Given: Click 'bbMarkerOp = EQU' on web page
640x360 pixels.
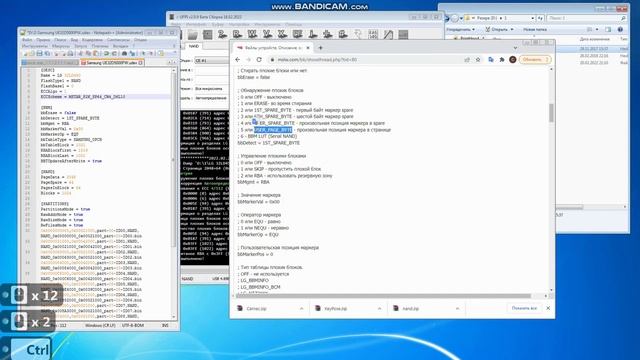Looking at the screenshot, I should tap(258, 235).
